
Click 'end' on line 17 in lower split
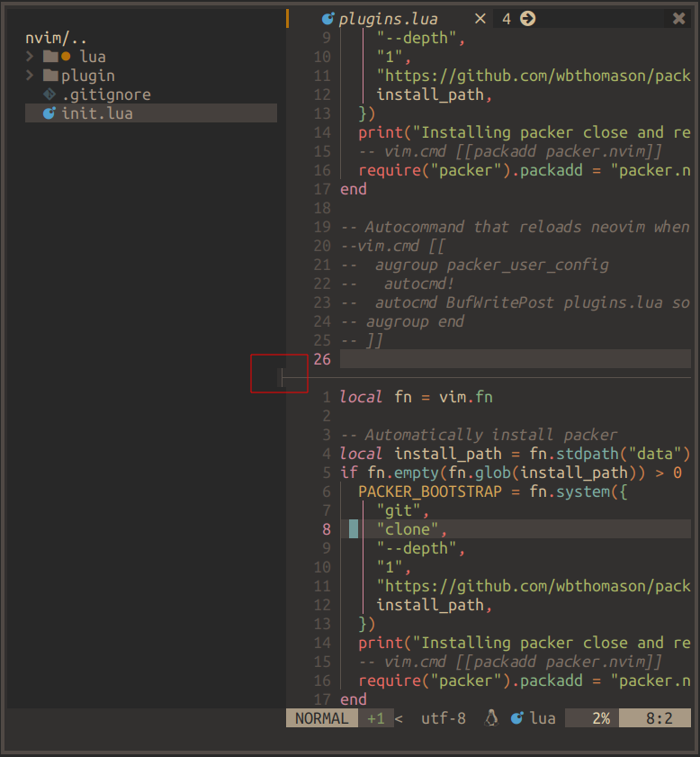(x=353, y=699)
